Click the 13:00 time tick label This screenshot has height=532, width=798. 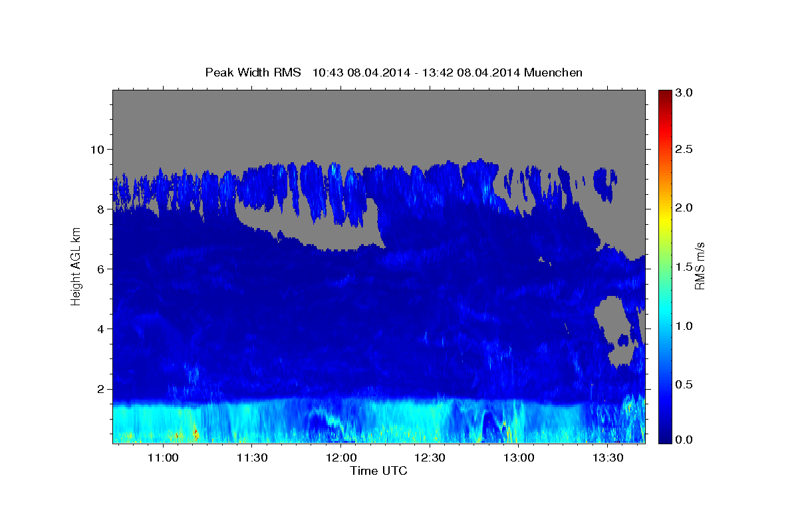[x=519, y=458]
